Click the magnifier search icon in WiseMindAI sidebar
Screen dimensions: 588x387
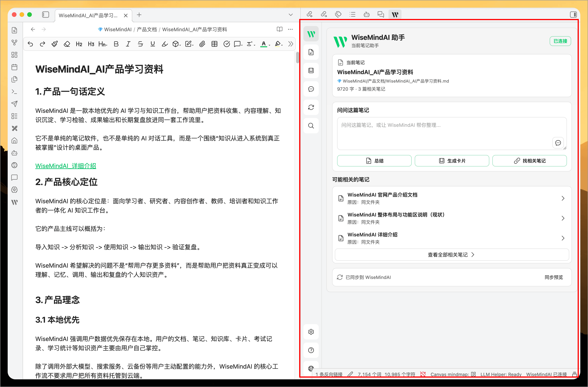coord(311,126)
